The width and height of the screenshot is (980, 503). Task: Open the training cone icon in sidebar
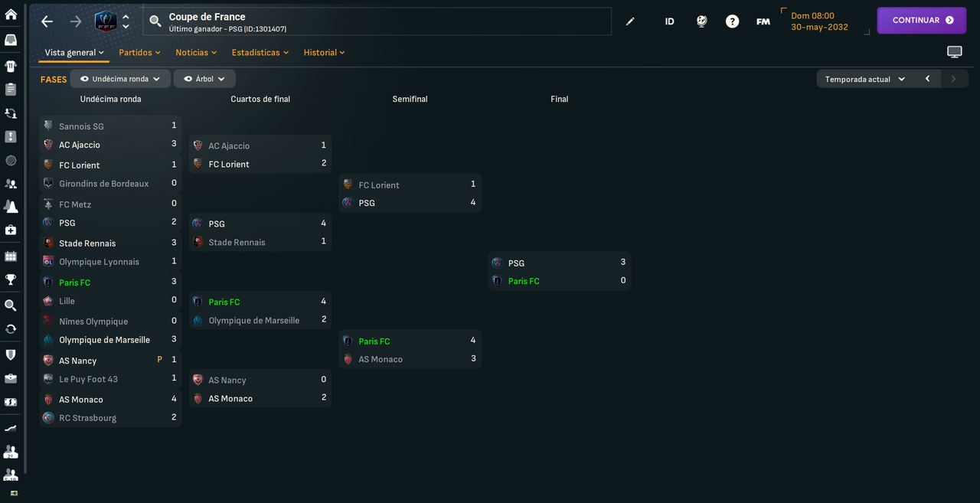[11, 207]
